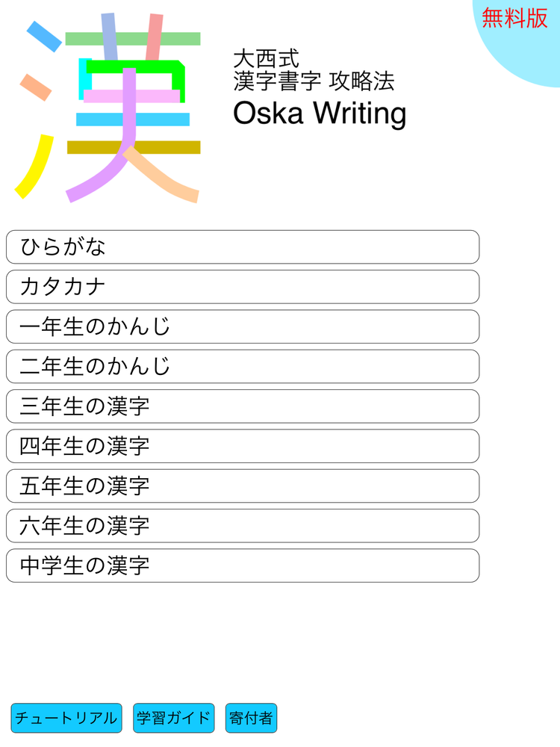Open 中学生の漢字
Viewport: 560px width, 747px height.
click(x=243, y=565)
